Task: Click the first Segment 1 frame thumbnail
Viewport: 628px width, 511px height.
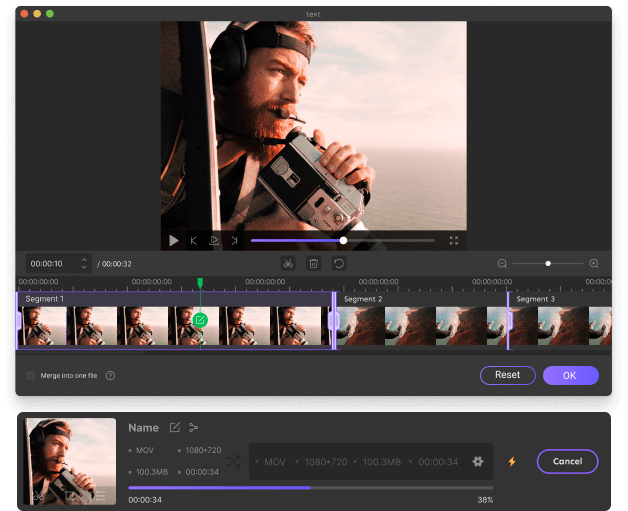Action: (42, 326)
